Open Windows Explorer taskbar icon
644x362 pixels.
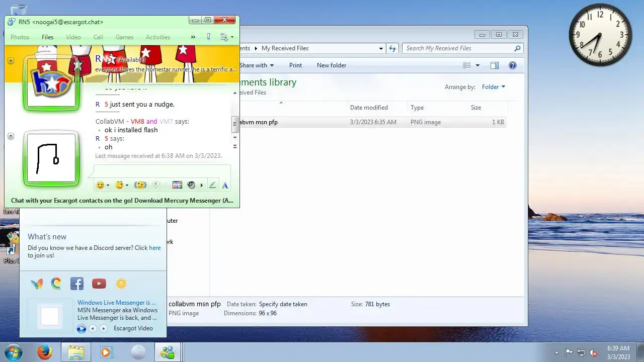[76, 352]
